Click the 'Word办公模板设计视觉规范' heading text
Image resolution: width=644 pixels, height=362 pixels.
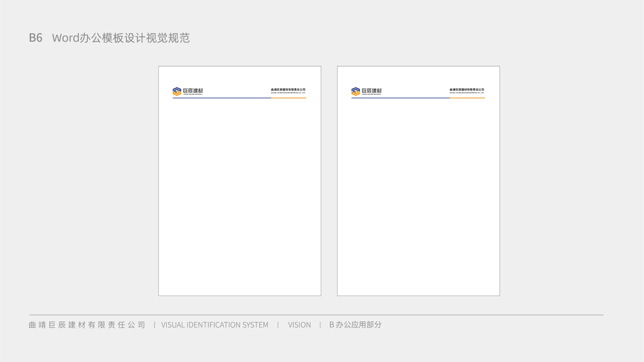tap(121, 38)
